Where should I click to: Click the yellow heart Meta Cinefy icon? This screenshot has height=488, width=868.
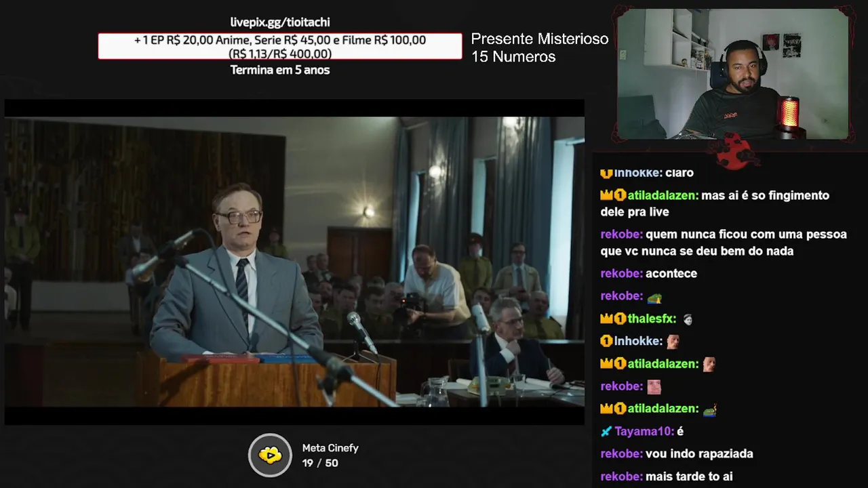[270, 455]
